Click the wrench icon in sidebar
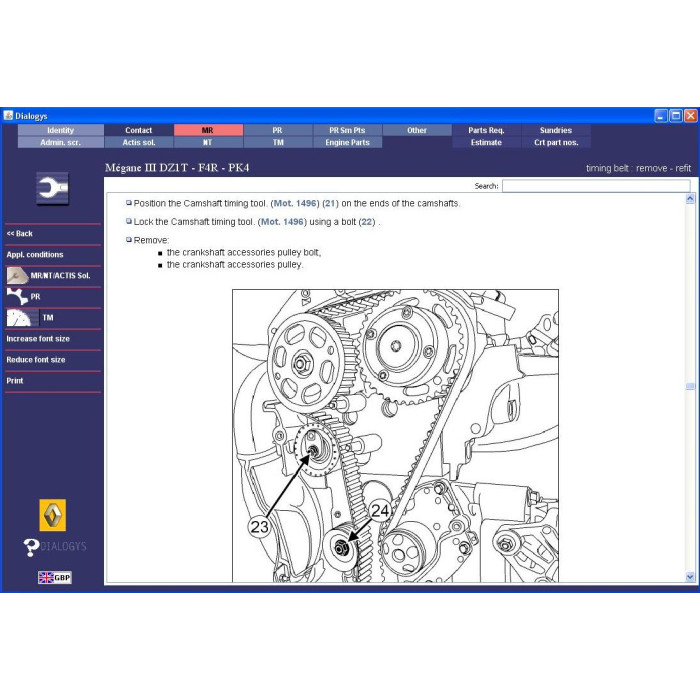Screen dimensions: 700x700 click(x=52, y=188)
